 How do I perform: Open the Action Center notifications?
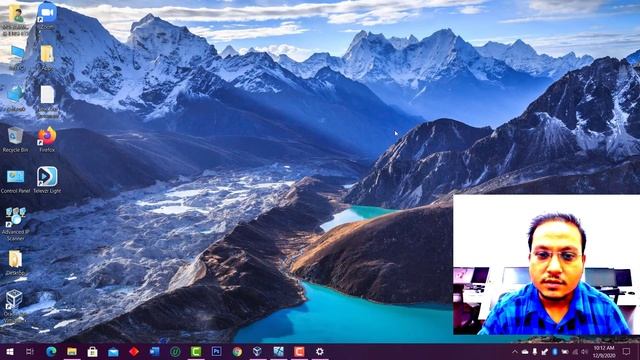(627, 351)
